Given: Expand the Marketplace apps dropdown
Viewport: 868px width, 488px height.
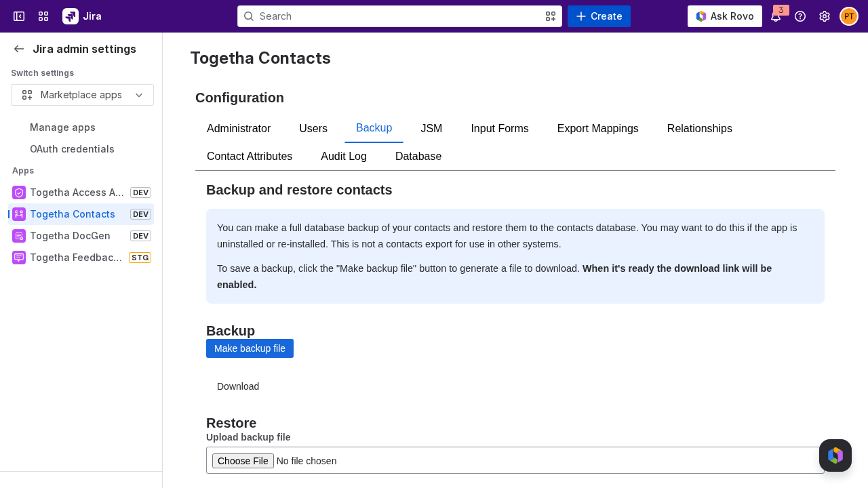Looking at the screenshot, I should [x=82, y=95].
